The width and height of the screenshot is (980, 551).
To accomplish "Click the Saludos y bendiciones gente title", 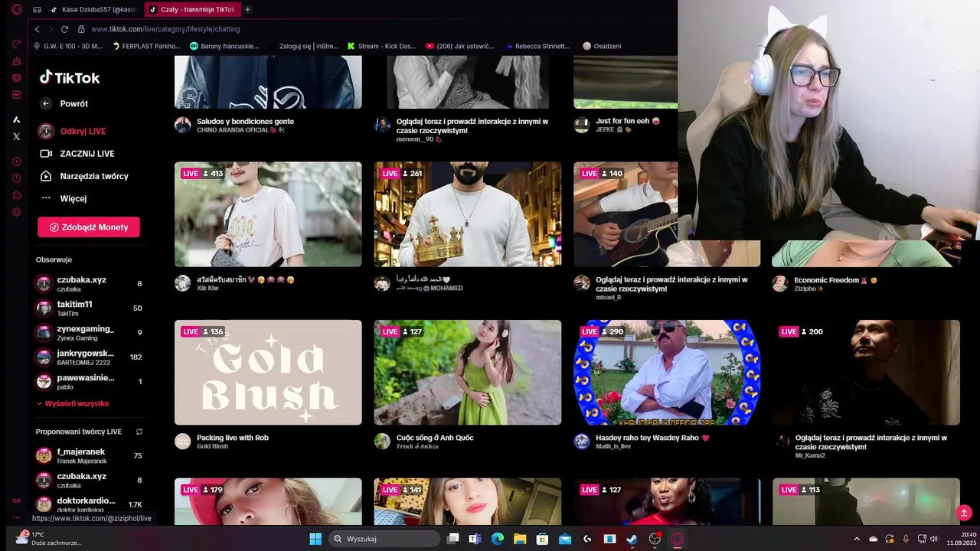I will [x=245, y=121].
